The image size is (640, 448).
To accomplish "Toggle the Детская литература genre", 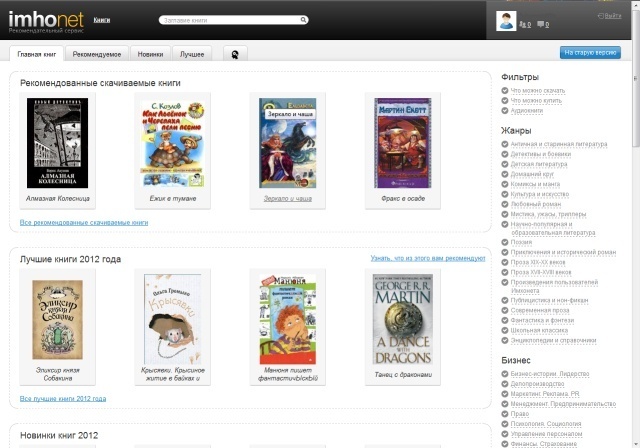I will (539, 164).
